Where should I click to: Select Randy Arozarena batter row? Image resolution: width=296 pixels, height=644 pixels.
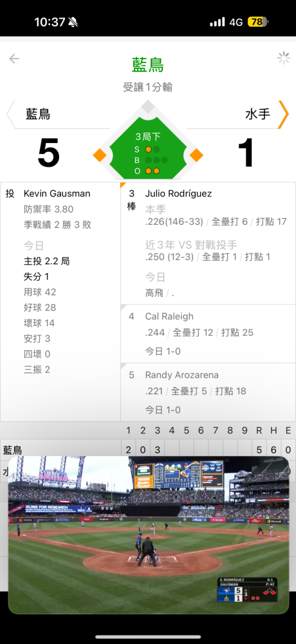[208, 392]
